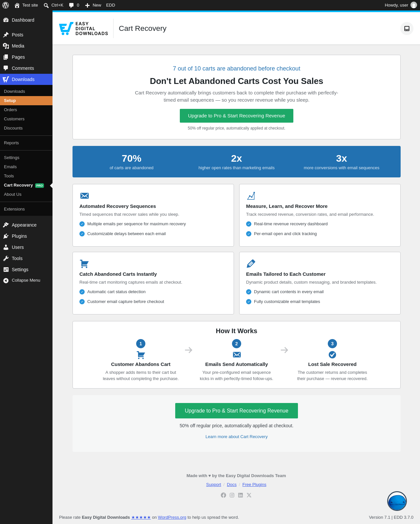
Task: Open Customers submenu item
Action: click(x=26, y=119)
